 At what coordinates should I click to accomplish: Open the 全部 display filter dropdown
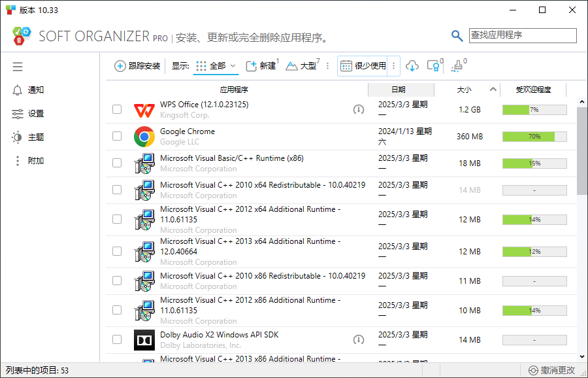click(216, 66)
